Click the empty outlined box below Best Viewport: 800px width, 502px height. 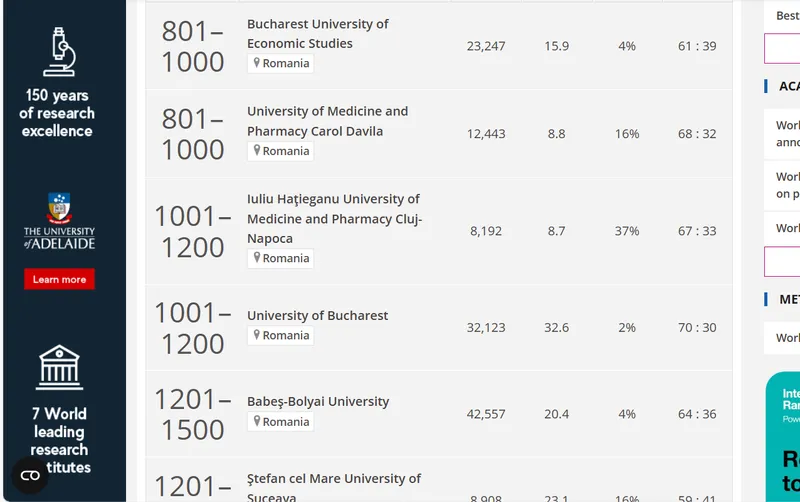(x=782, y=48)
